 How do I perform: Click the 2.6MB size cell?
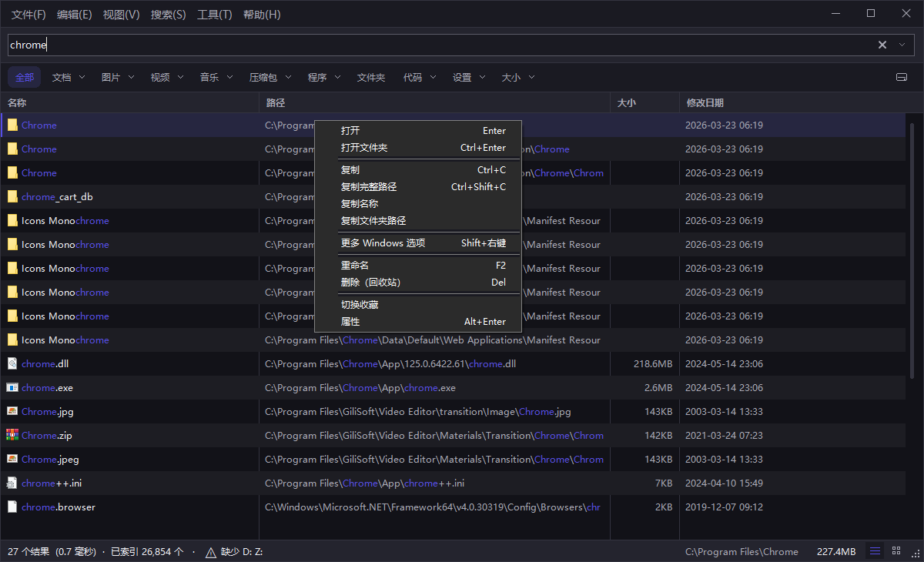(x=658, y=387)
